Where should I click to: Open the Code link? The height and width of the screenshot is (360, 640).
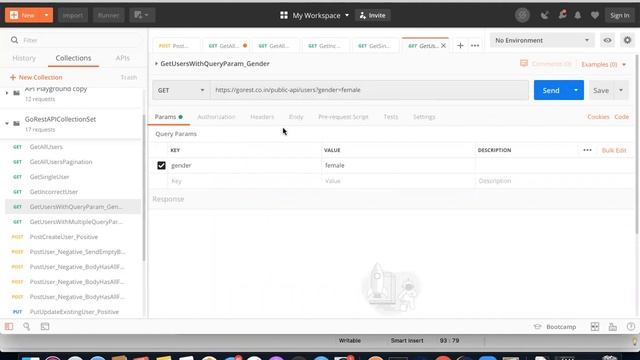tap(622, 117)
